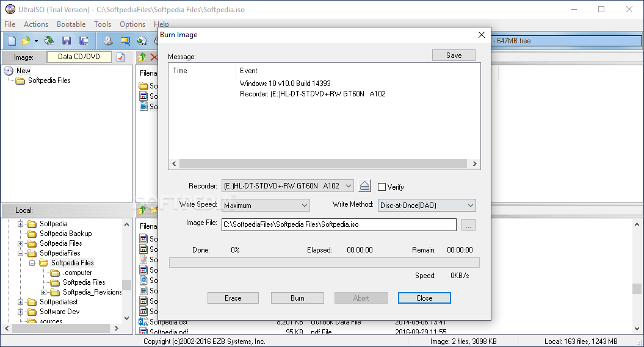Open the dropdown arrow beside Open icon
Screen dimensions: 644x347
coord(36,41)
